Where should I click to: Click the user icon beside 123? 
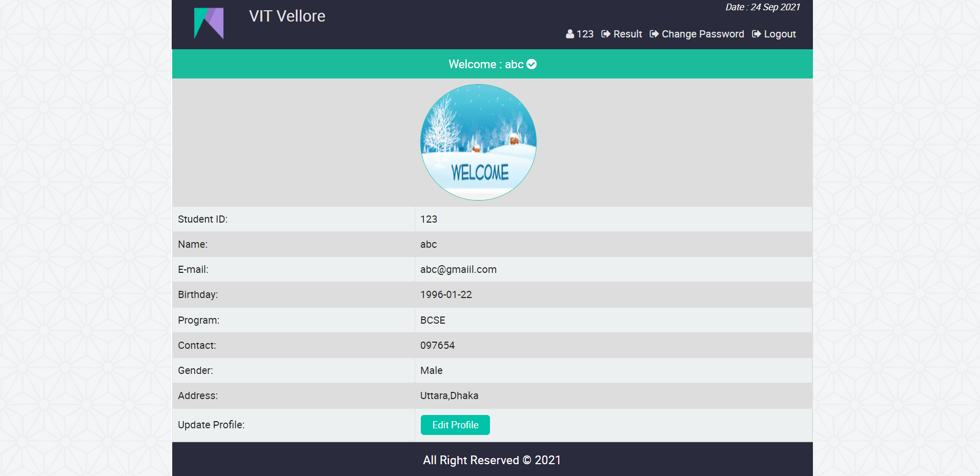pos(569,34)
